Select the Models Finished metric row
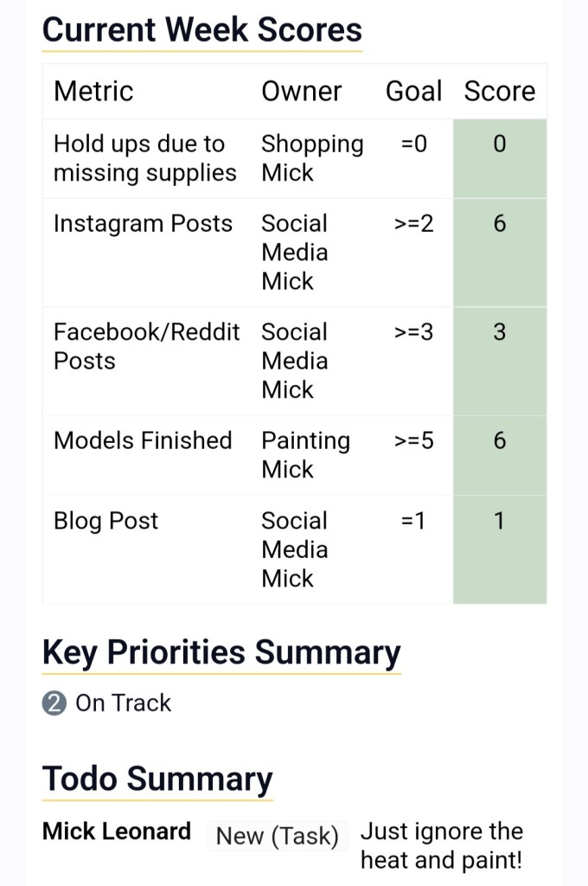Image resolution: width=588 pixels, height=886 pixels. [143, 440]
